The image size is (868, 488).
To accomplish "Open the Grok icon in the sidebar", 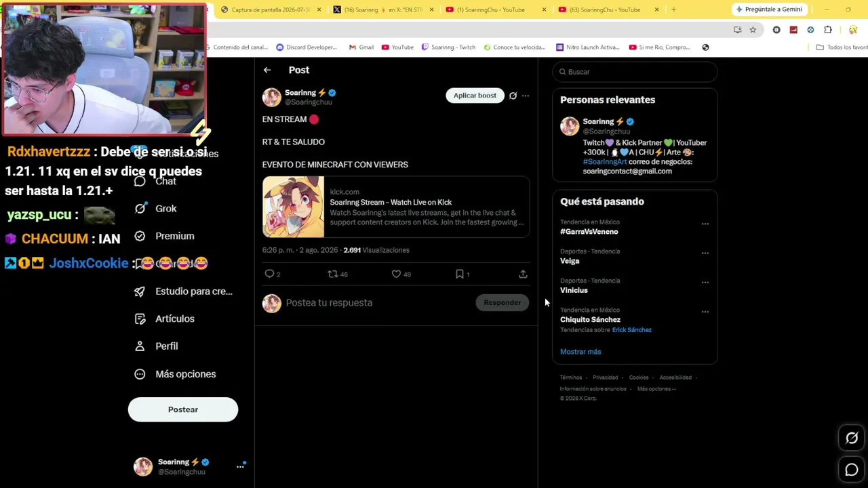I will (140, 208).
